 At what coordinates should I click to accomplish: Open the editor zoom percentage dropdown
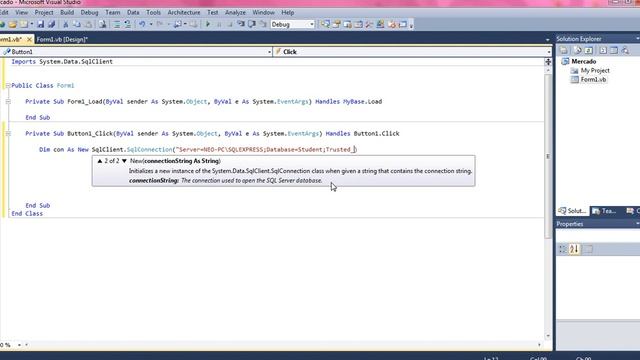coord(19,345)
